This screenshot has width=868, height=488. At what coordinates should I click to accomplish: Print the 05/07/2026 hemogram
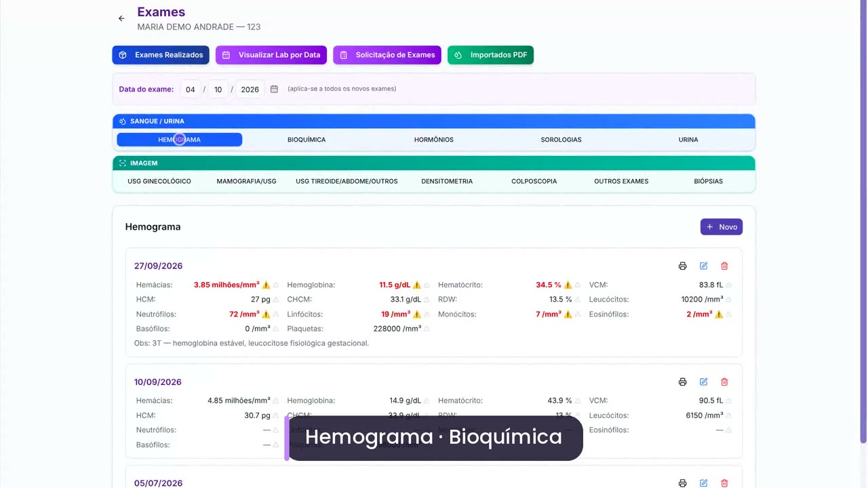[682, 483]
